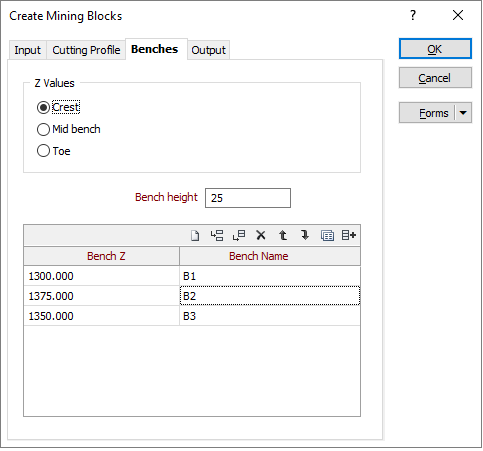Delete the selected row with X icon

point(261,236)
